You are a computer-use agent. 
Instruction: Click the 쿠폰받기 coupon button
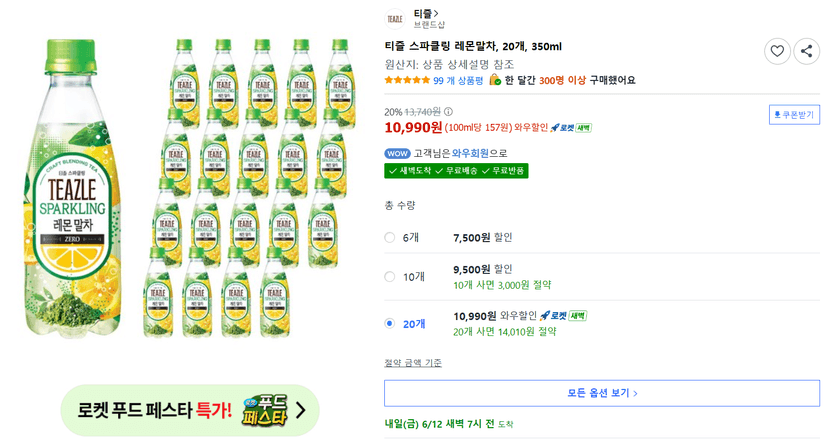tap(794, 115)
